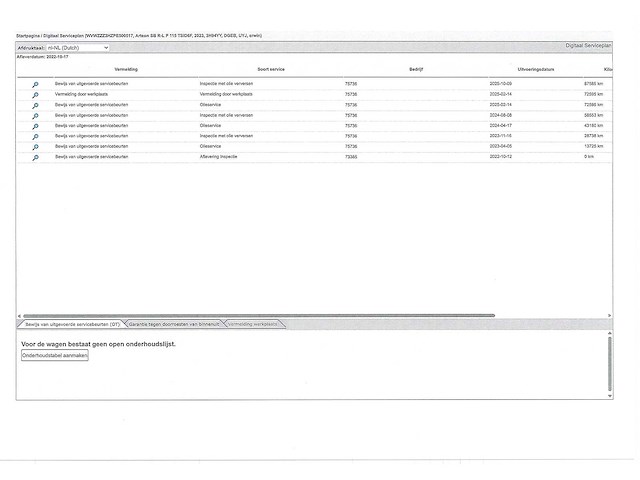Image resolution: width=640 pixels, height=480 pixels.
Task: Switch to Garantie tegen doorroesten van binnenuit tab
Action: click(174, 324)
